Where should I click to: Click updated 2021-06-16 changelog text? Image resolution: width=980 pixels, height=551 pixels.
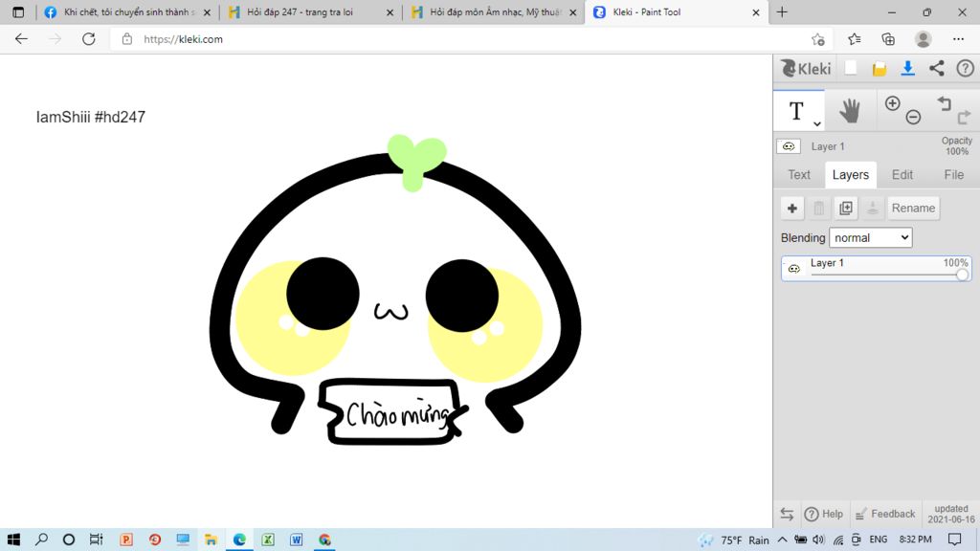click(950, 514)
